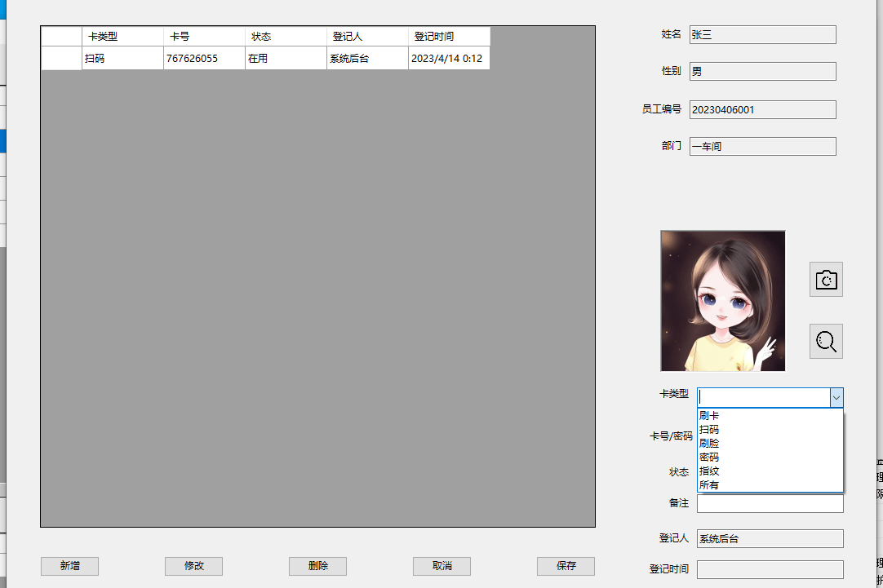Open the 卡类型 dropdown arrow
This screenshot has height=588, width=883.
[836, 396]
